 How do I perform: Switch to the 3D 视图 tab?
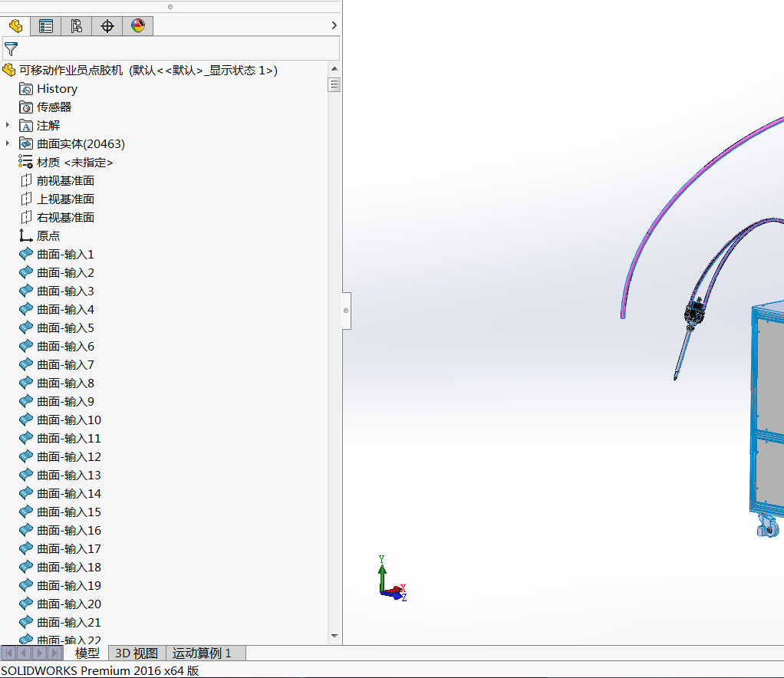(x=137, y=653)
